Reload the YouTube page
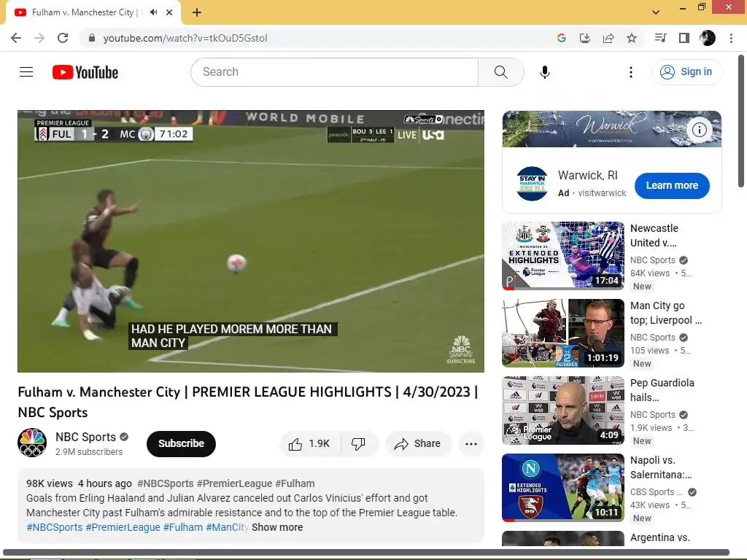 [63, 38]
